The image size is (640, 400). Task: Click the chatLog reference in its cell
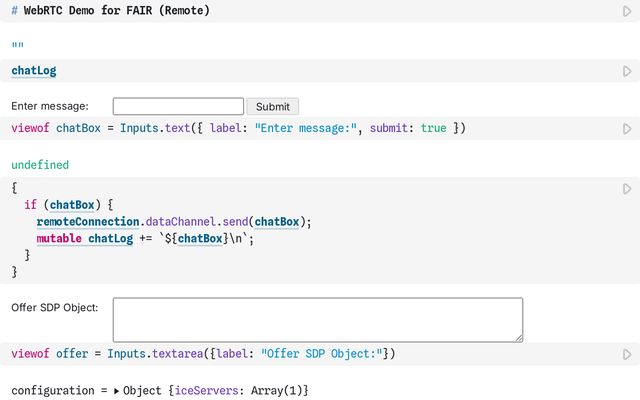tap(34, 71)
